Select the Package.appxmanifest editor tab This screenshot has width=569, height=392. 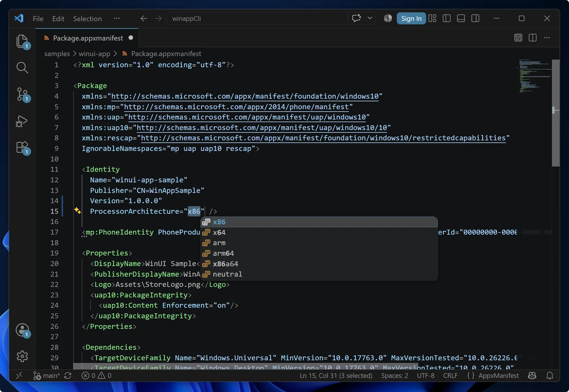88,38
